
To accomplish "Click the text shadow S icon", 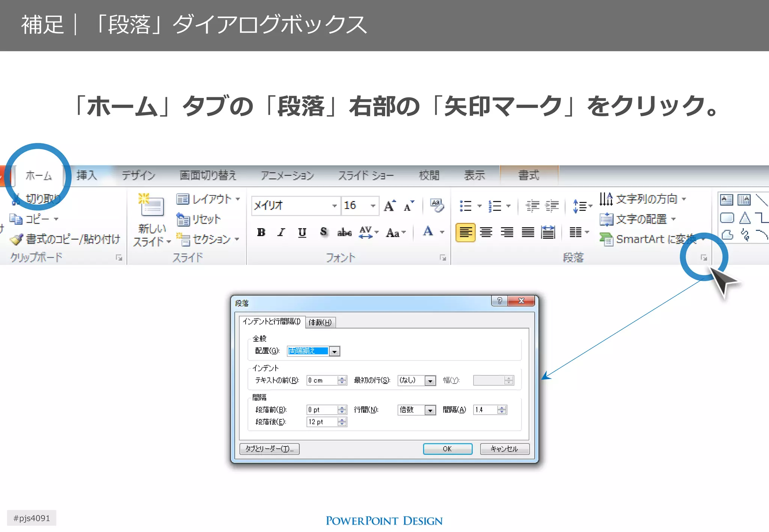I will coord(323,232).
